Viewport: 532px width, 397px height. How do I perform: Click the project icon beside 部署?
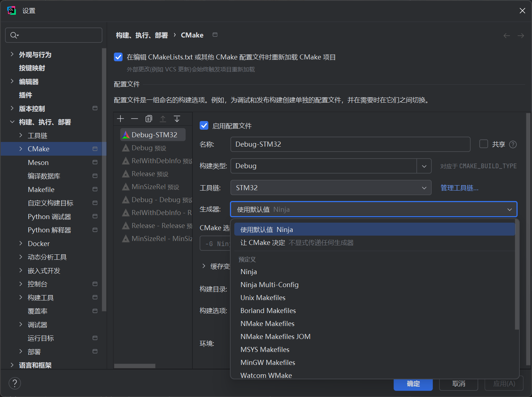(x=95, y=351)
